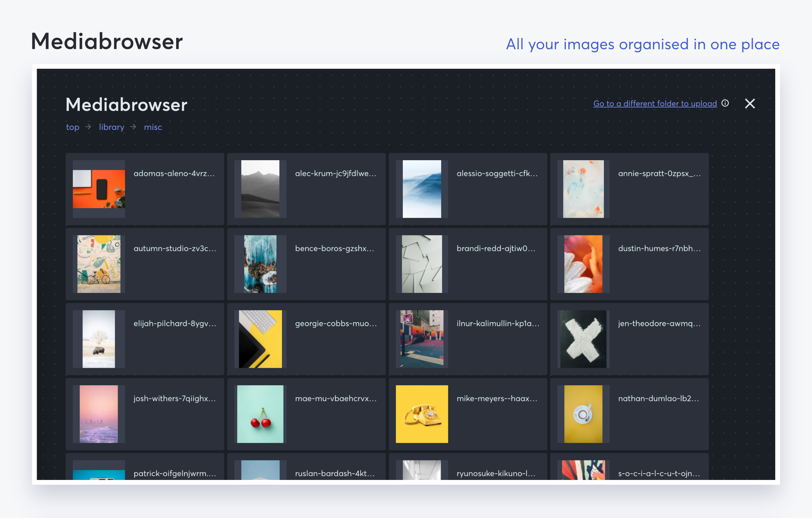Select 'misc' breadcrumb item
This screenshot has height=518, width=812.
tap(153, 127)
